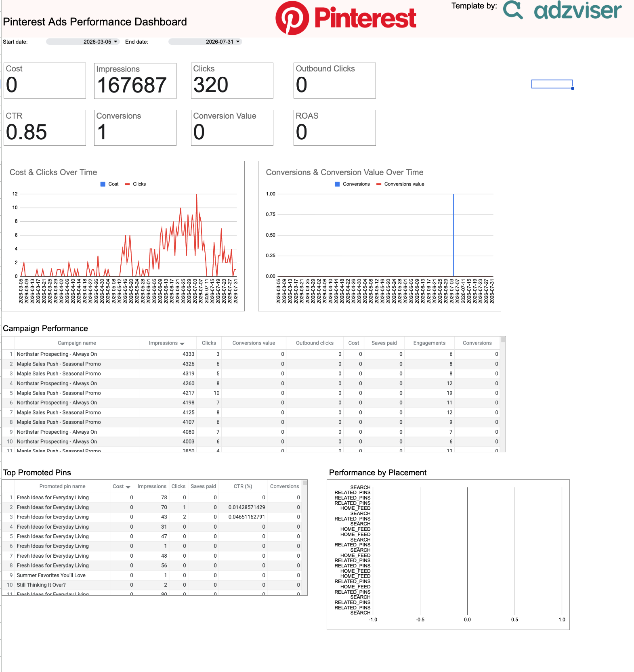Select pin row Still Thinking It Over?
The image size is (634, 672).
pos(152,585)
